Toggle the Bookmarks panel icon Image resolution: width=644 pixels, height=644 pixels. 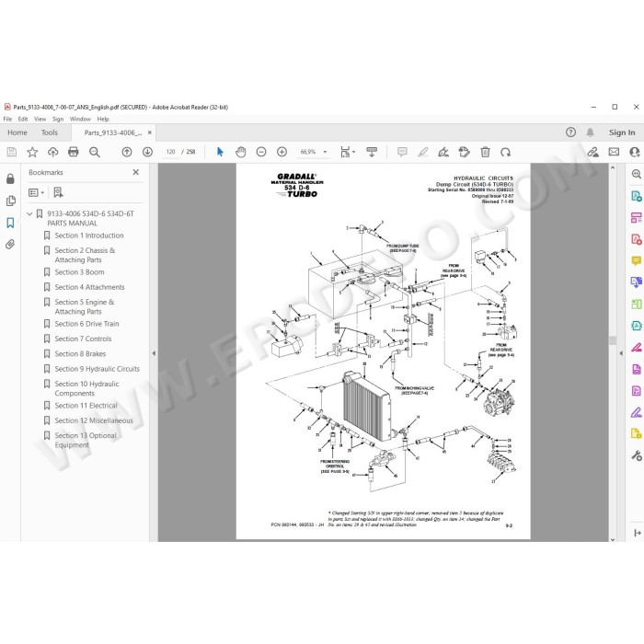[10, 223]
